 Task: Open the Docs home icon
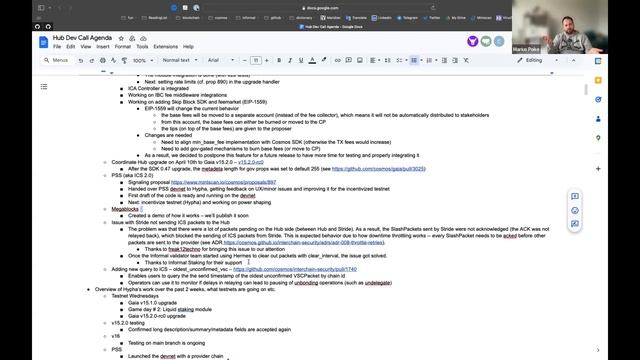(44, 42)
